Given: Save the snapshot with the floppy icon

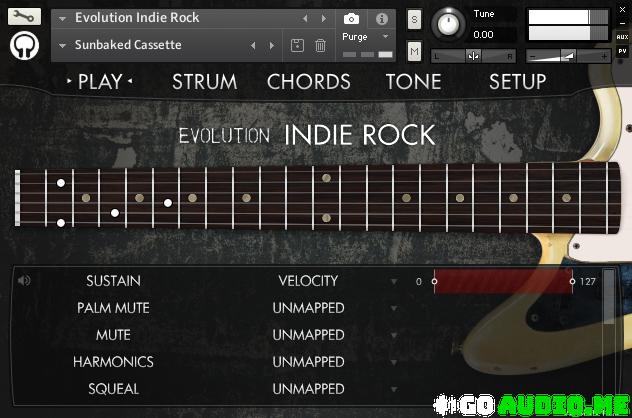Looking at the screenshot, I should click(x=297, y=45).
